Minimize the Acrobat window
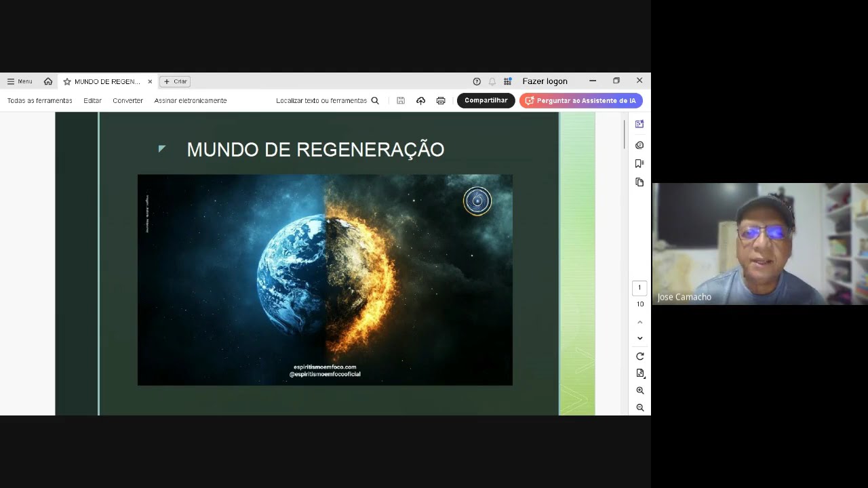Viewport: 868px width, 488px height. 593,81
